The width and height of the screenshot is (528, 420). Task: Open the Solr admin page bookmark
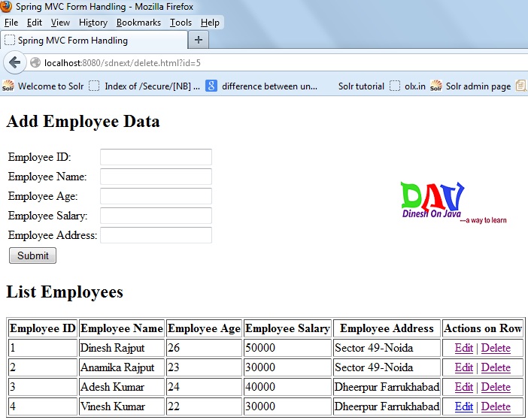coord(470,86)
